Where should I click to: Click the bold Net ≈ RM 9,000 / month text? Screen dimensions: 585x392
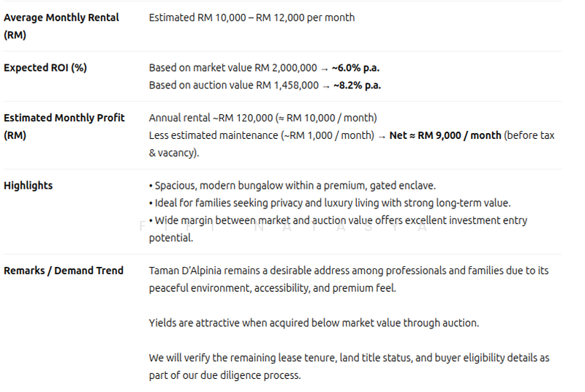point(445,135)
